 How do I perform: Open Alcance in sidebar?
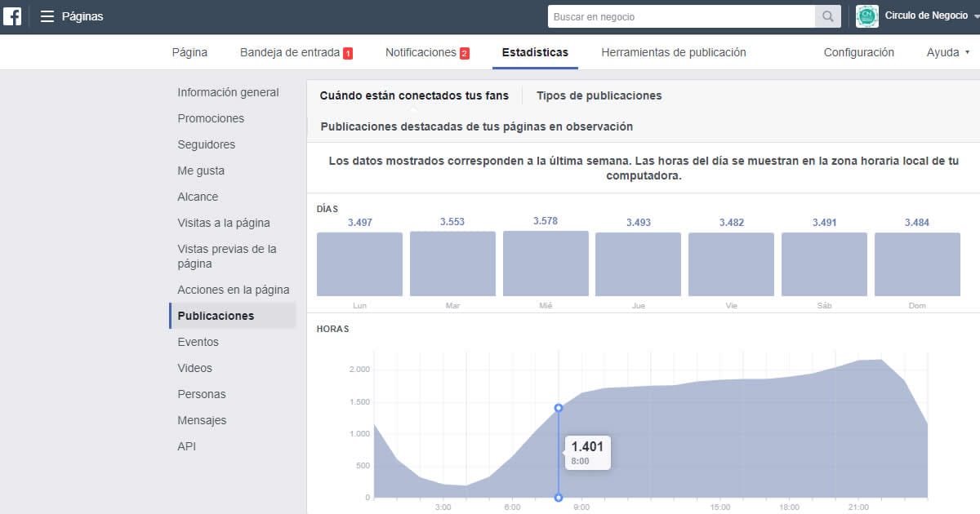pyautogui.click(x=198, y=197)
